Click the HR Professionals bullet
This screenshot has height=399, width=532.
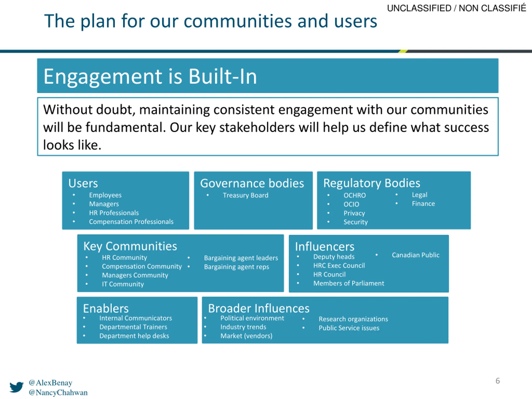tap(114, 213)
